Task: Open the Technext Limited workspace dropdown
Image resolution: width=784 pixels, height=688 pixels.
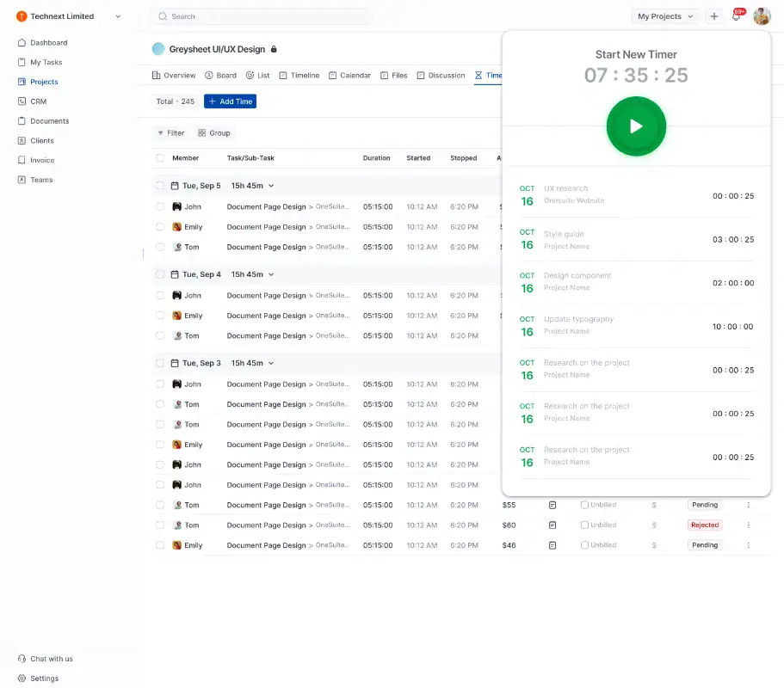Action: 118,16
